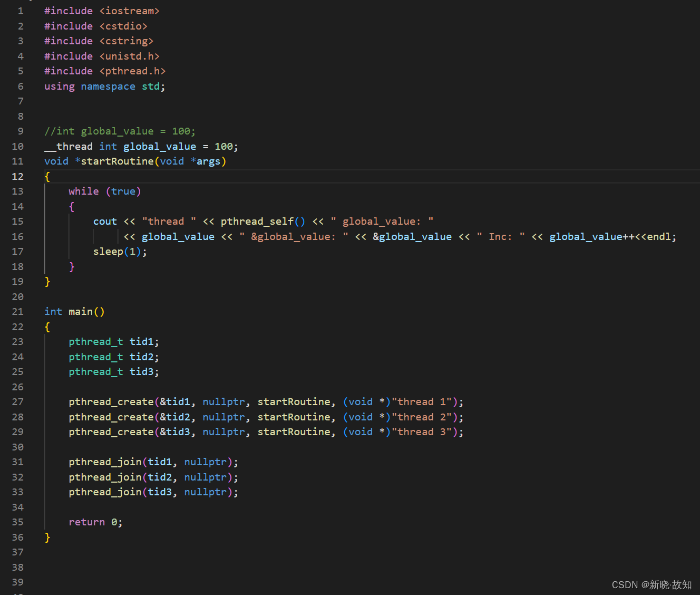Click the '" global_value: "' string on line 15
This screenshot has width=700, height=595.
pos(382,222)
